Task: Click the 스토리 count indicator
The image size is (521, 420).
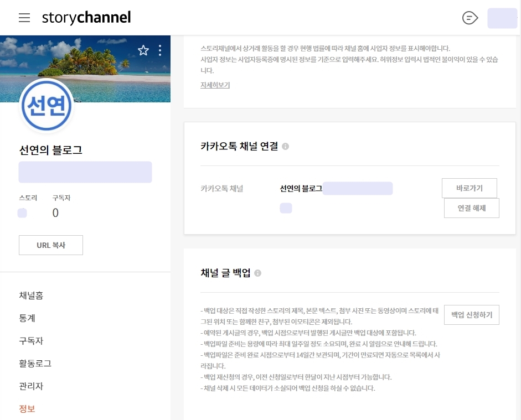Action: click(22, 212)
